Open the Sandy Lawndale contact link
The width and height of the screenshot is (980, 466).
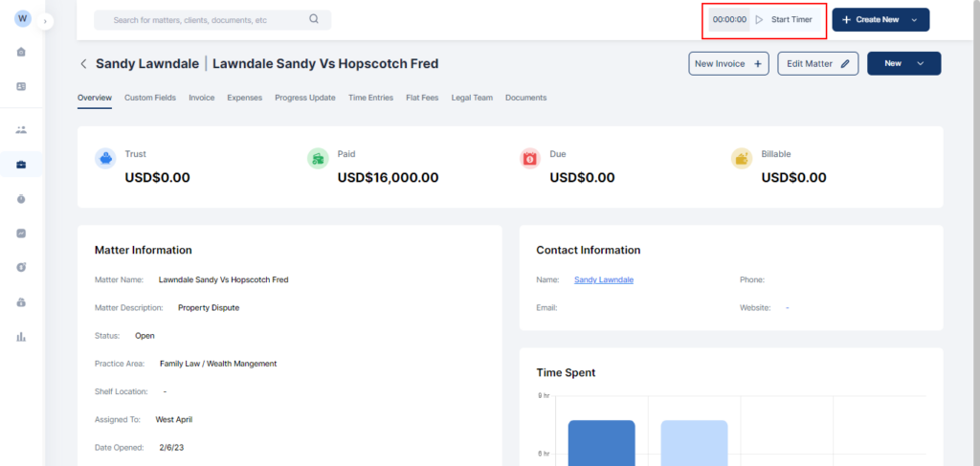[604, 279]
